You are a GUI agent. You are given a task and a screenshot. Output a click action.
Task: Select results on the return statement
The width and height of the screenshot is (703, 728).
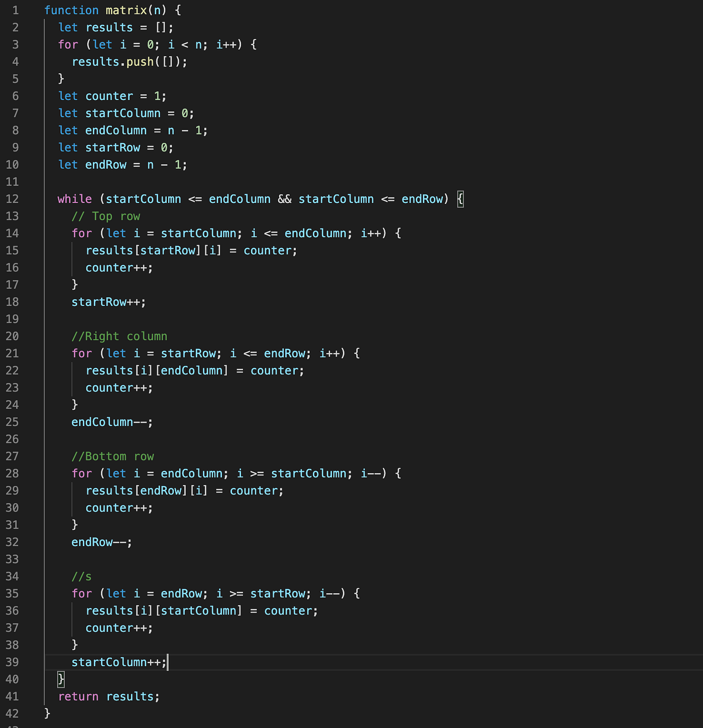(x=132, y=696)
